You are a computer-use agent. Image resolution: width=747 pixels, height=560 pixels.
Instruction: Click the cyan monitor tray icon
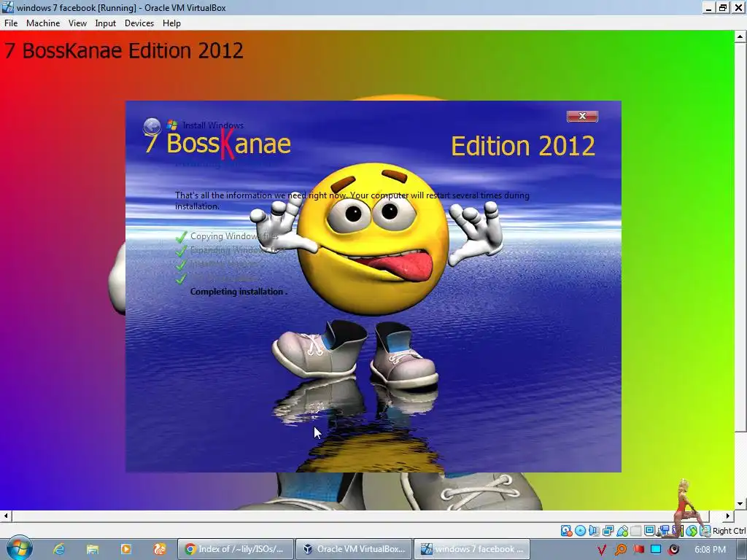click(656, 549)
